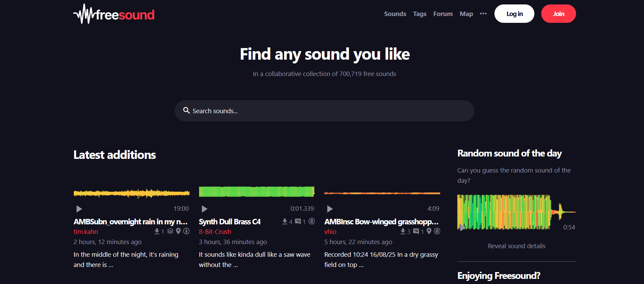The image size is (644, 284).
Task: Play the AMBSubn overnight rain sound
Action: pos(79,209)
